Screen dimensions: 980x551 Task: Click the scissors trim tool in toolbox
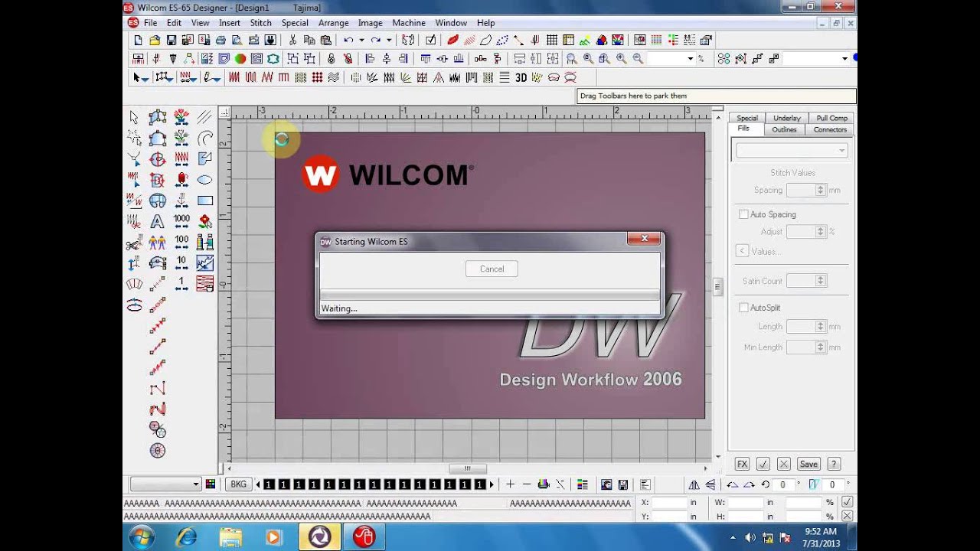134,243
